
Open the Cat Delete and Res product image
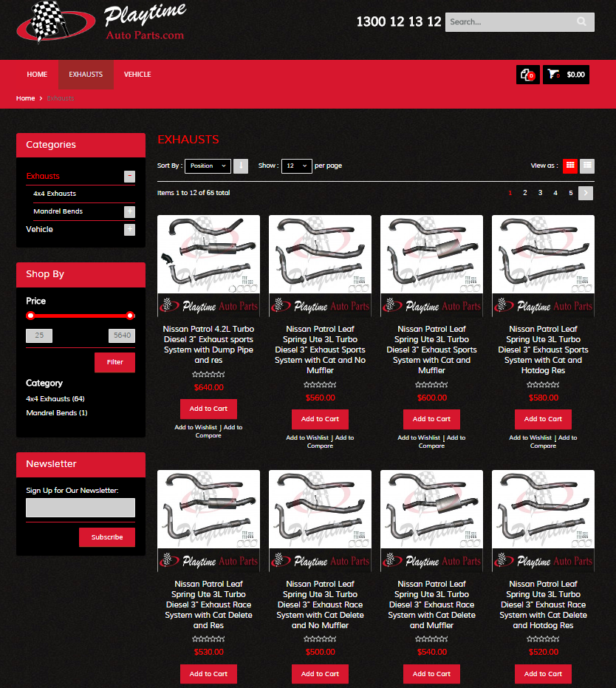click(x=209, y=521)
